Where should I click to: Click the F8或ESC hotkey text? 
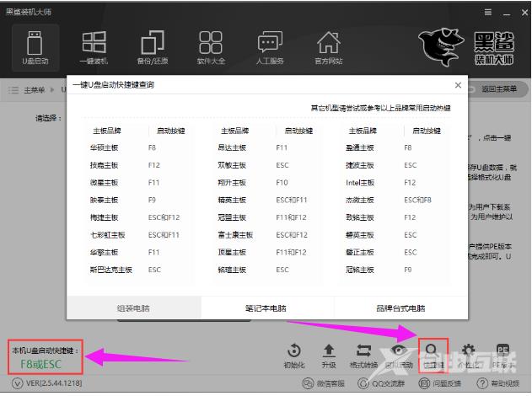coord(40,365)
